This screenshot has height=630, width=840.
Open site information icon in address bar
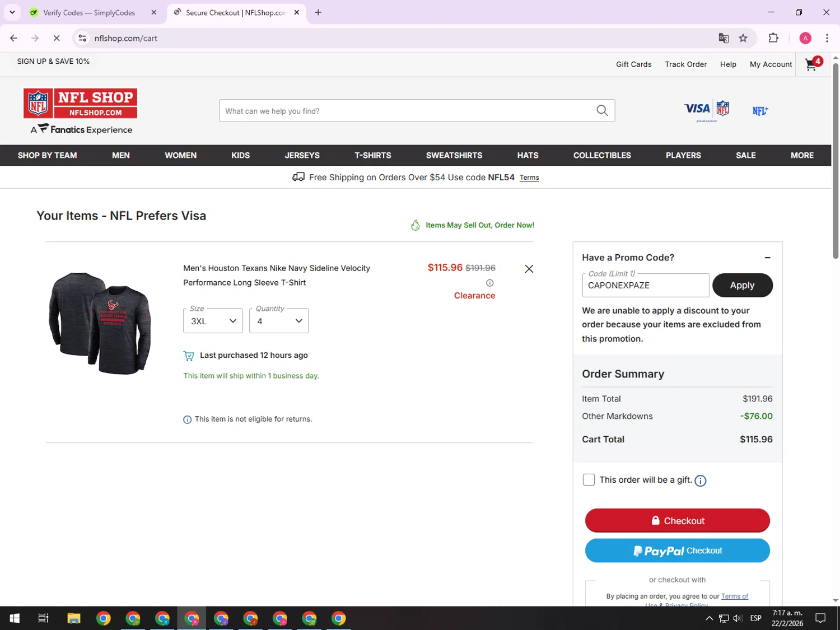click(x=82, y=38)
